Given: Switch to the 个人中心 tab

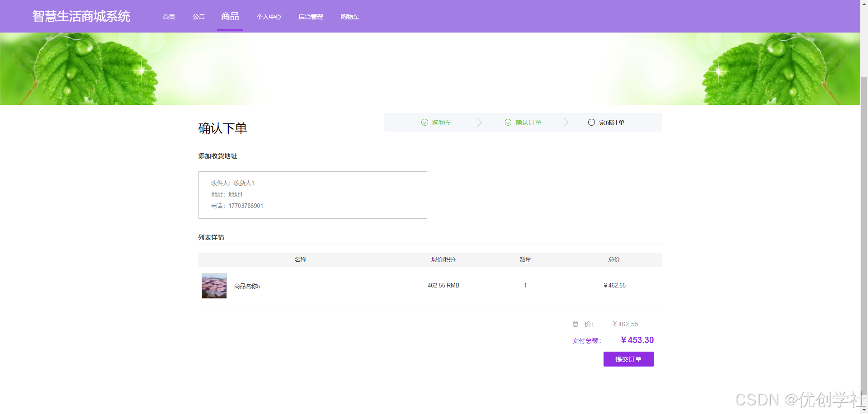Looking at the screenshot, I should coord(269,17).
